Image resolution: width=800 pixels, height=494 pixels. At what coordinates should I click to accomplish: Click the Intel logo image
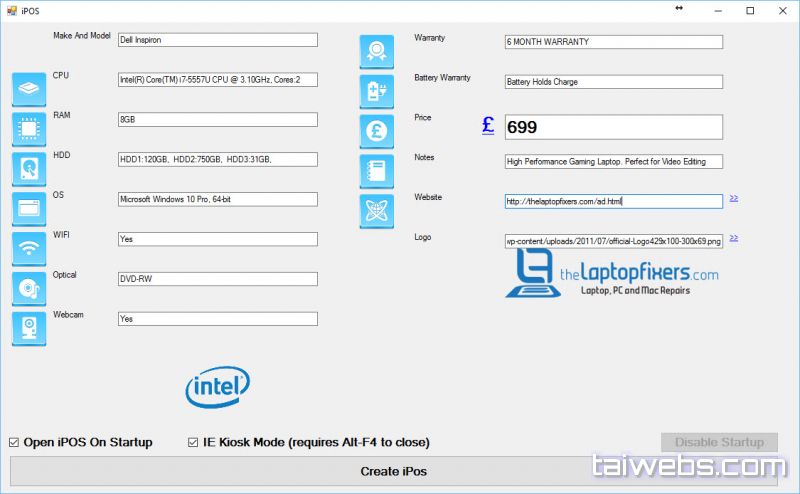pyautogui.click(x=217, y=386)
